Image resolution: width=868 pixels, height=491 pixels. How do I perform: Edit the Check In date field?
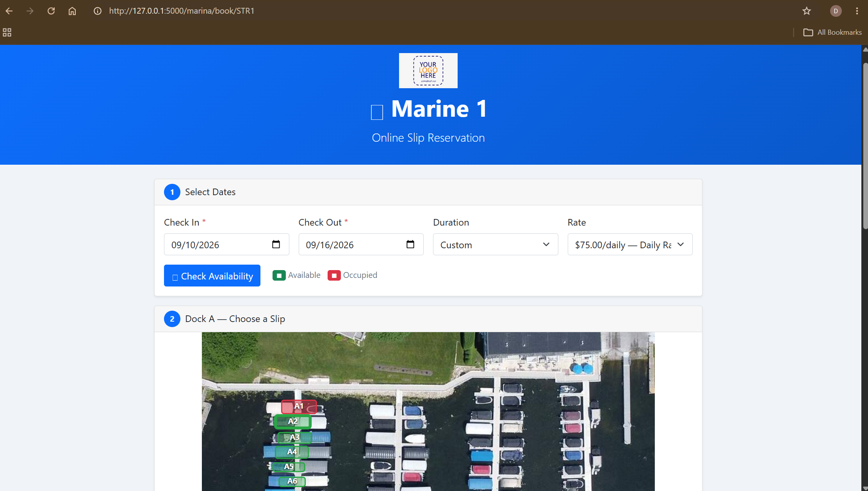click(226, 244)
